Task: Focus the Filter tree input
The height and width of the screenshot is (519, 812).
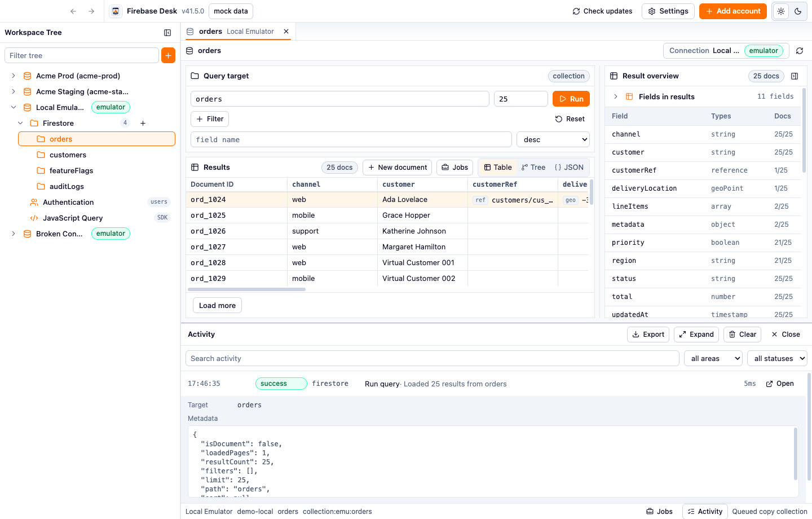Action: (x=82, y=55)
